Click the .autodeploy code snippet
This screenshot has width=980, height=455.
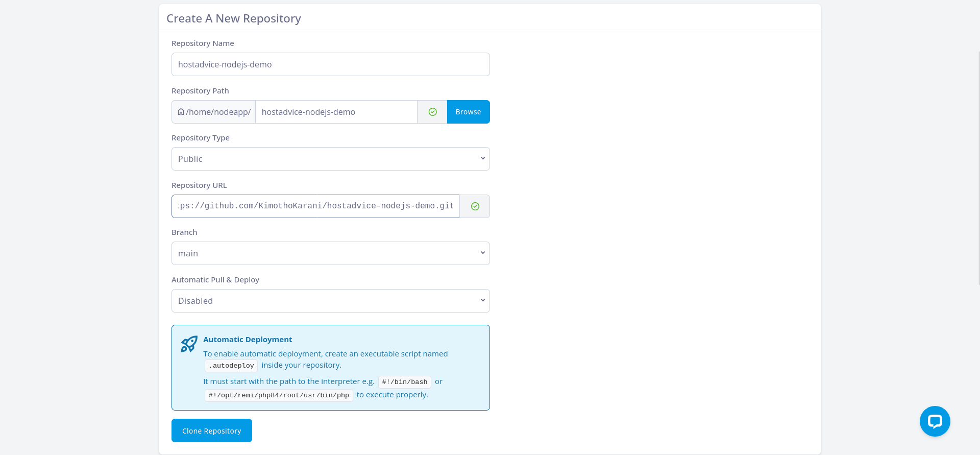(x=231, y=366)
